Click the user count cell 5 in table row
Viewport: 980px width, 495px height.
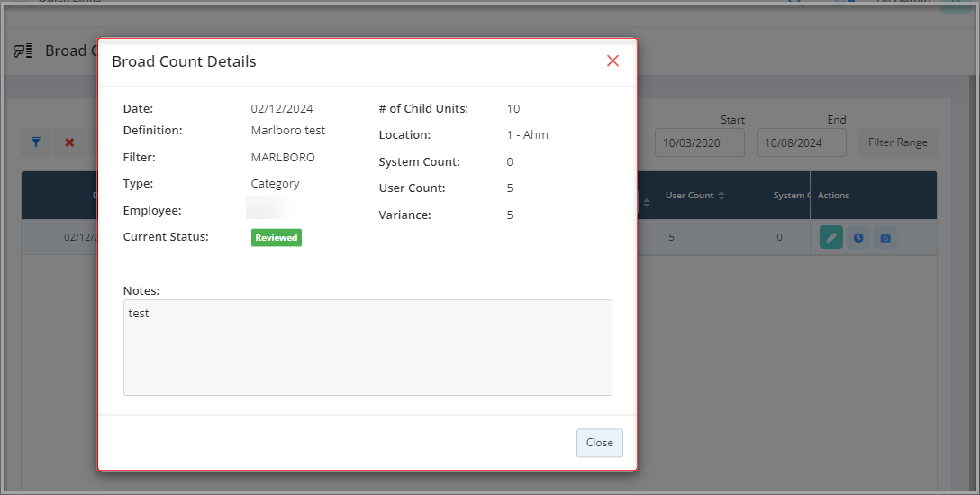click(x=671, y=237)
